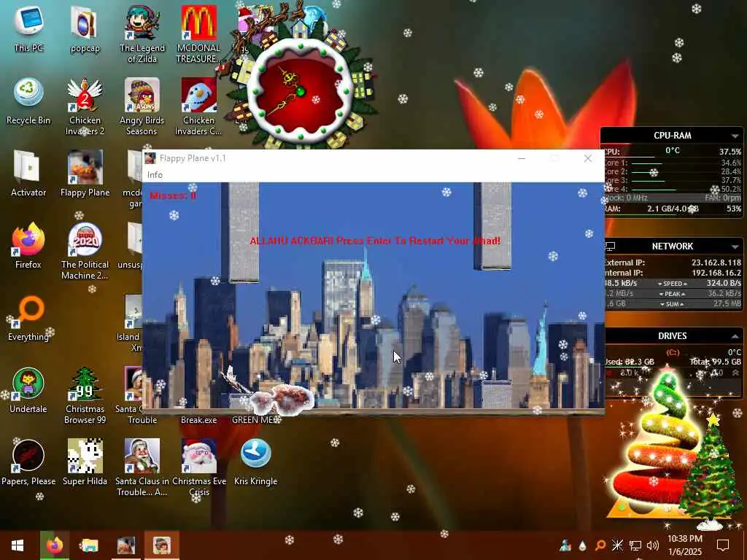The height and width of the screenshot is (560, 747).
Task: Open Santa Claus in Trouble... A... icon
Action: pos(142,467)
